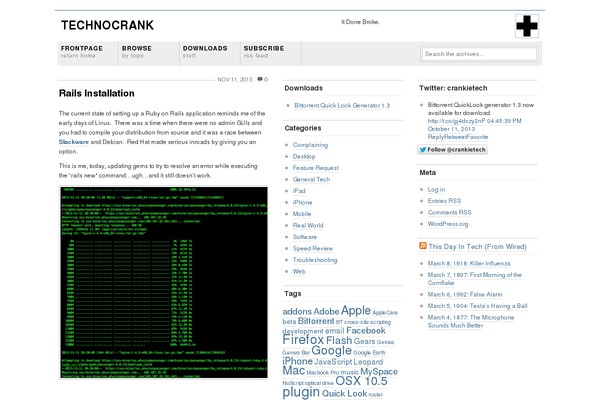
Task: Select the JavaScript tag
Action: [333, 362]
